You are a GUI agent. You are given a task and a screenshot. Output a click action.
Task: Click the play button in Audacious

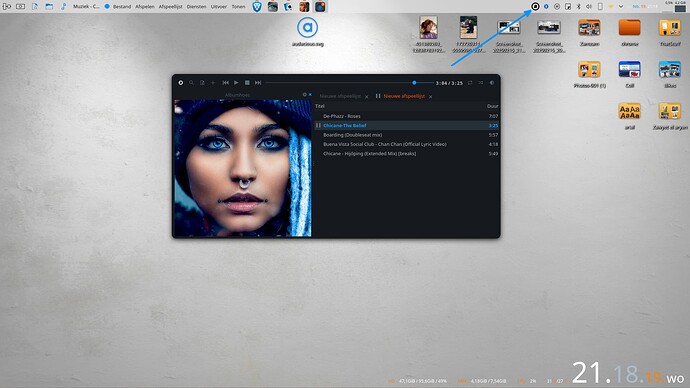click(x=236, y=83)
